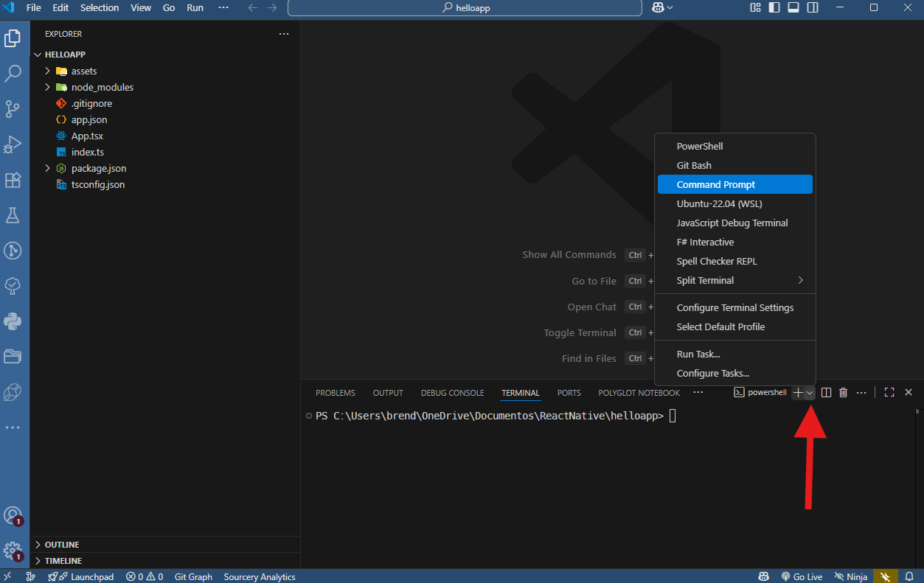Viewport: 924px width, 583px height.
Task: Click Sourcery Analytics in the status bar
Action: click(x=259, y=576)
